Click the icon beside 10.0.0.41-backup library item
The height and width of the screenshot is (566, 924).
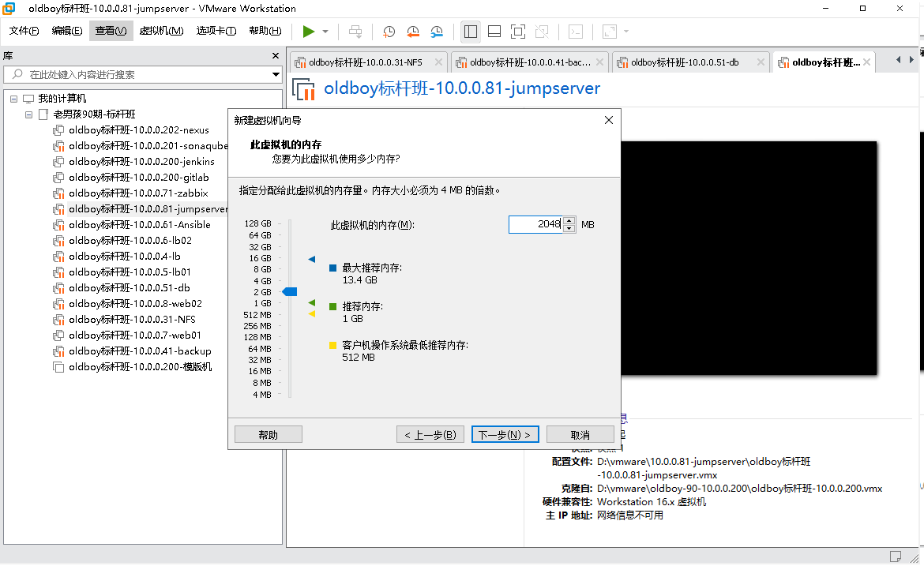click(x=58, y=351)
